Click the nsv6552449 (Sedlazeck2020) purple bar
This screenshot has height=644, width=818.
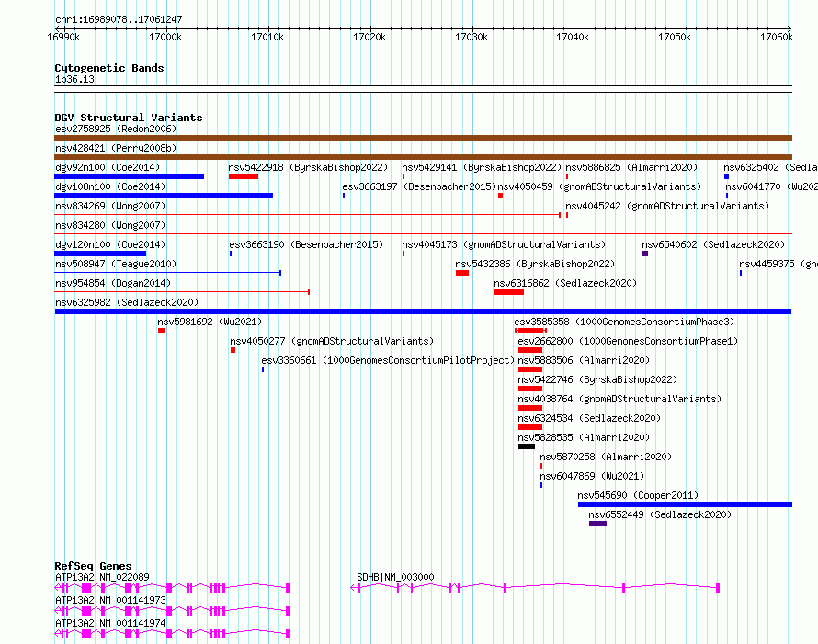(x=597, y=524)
